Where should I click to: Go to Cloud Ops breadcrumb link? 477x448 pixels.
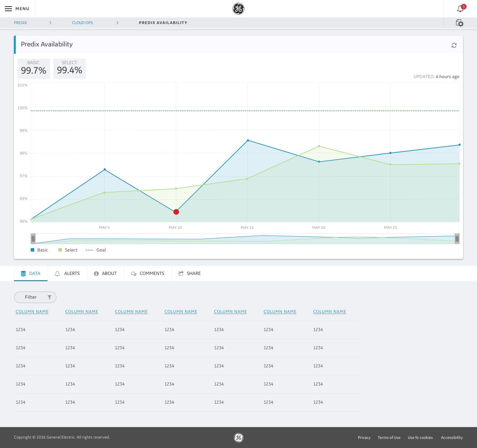click(x=82, y=23)
